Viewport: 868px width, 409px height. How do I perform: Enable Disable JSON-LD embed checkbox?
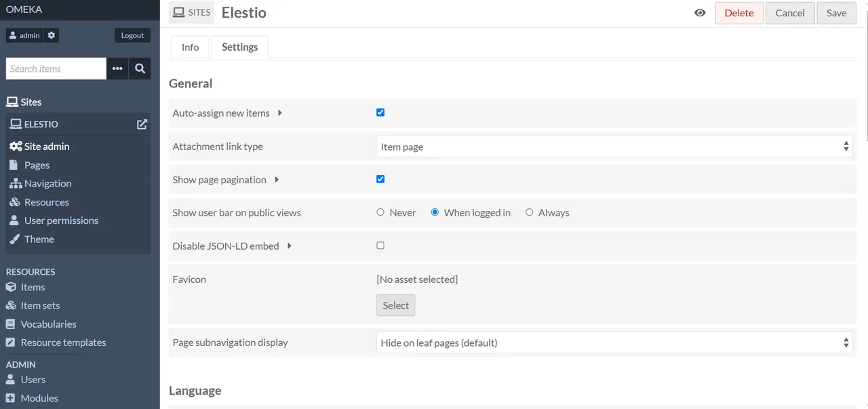[380, 246]
